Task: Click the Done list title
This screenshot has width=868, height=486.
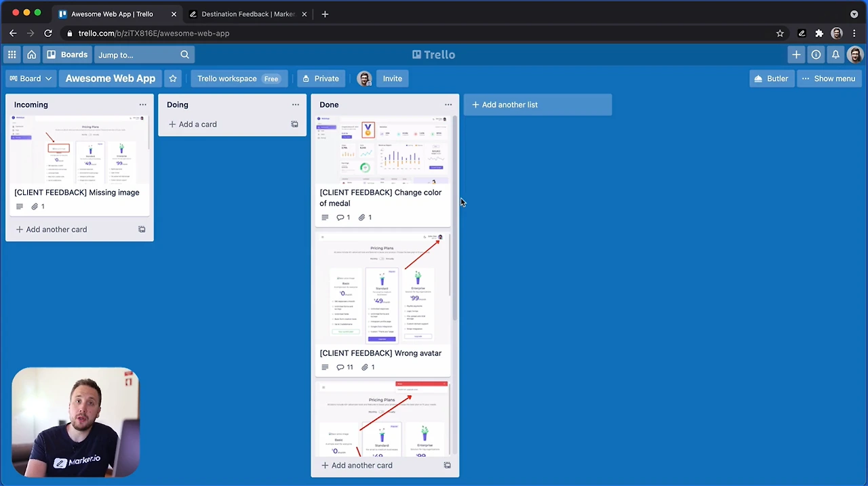Action: [x=329, y=104]
